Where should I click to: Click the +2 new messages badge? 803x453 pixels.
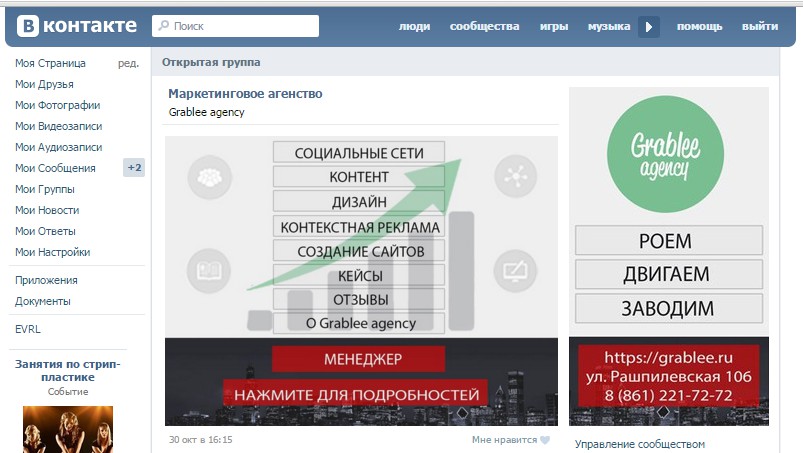point(134,167)
